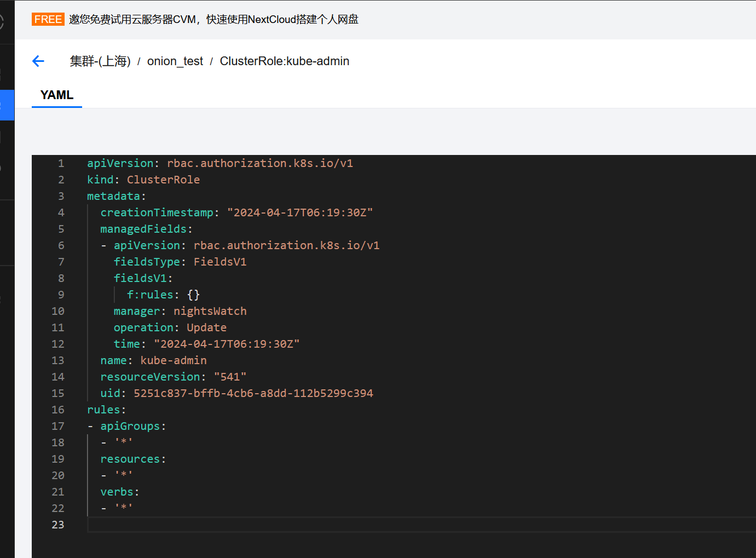Click the name key on line 13
This screenshot has width=756, height=558.
click(113, 360)
